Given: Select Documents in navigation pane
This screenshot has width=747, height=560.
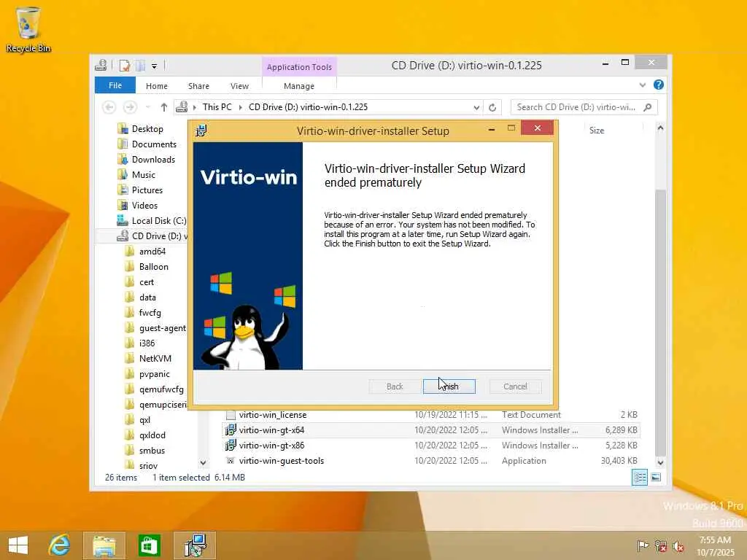Looking at the screenshot, I should (154, 144).
